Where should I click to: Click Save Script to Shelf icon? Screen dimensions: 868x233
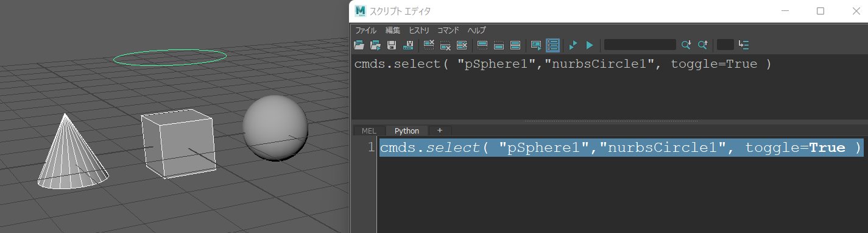[409, 45]
